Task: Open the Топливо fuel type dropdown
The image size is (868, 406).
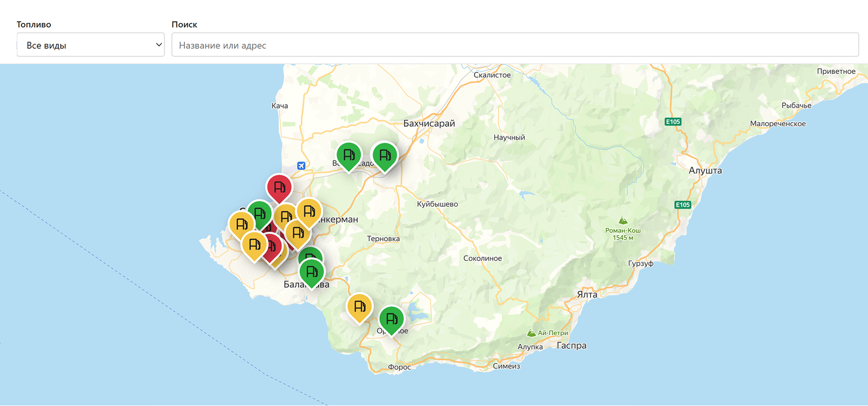Action: click(91, 45)
